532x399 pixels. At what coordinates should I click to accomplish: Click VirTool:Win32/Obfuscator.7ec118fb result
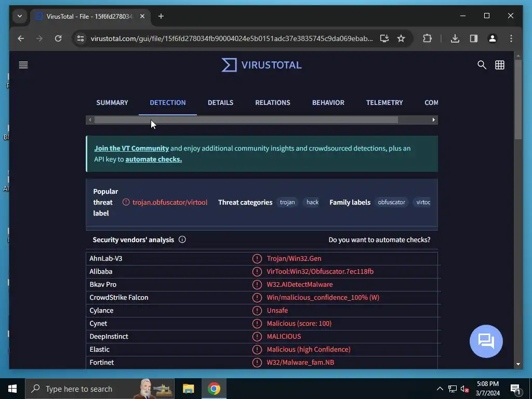pos(320,271)
